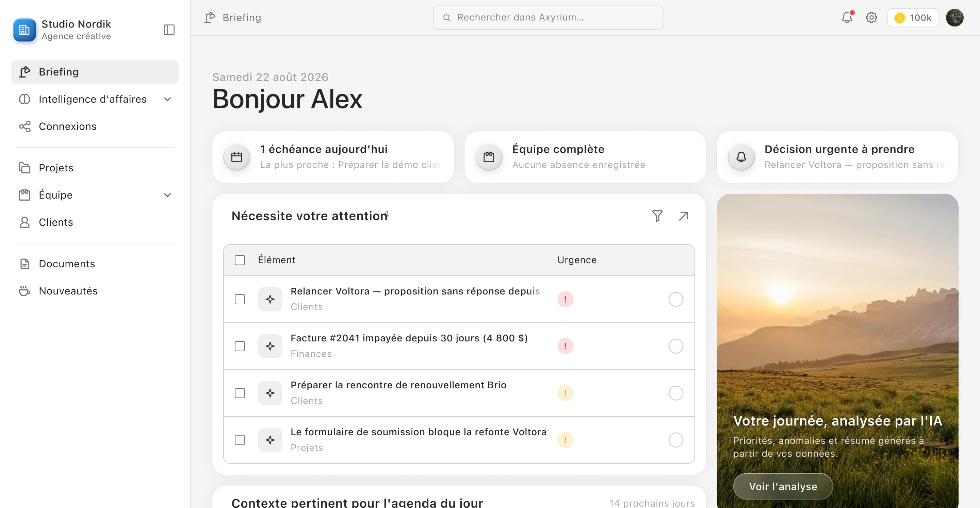Click the team icon on Équipe complète card
The height and width of the screenshot is (508, 980).
pos(489,157)
